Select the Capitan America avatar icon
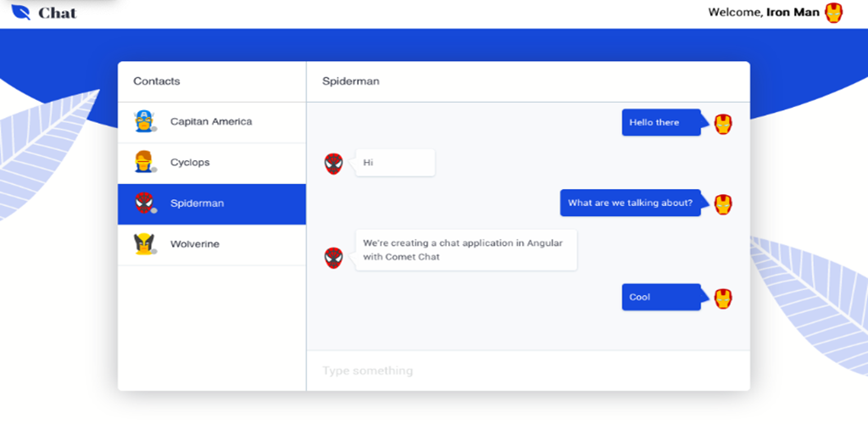The height and width of the screenshot is (424, 868). (144, 121)
